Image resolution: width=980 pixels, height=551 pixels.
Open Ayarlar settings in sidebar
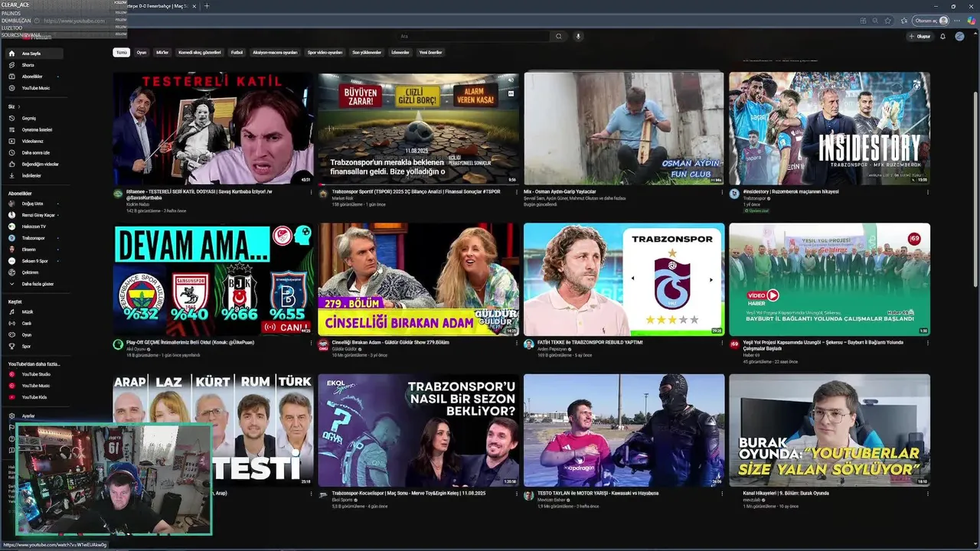click(x=33, y=416)
